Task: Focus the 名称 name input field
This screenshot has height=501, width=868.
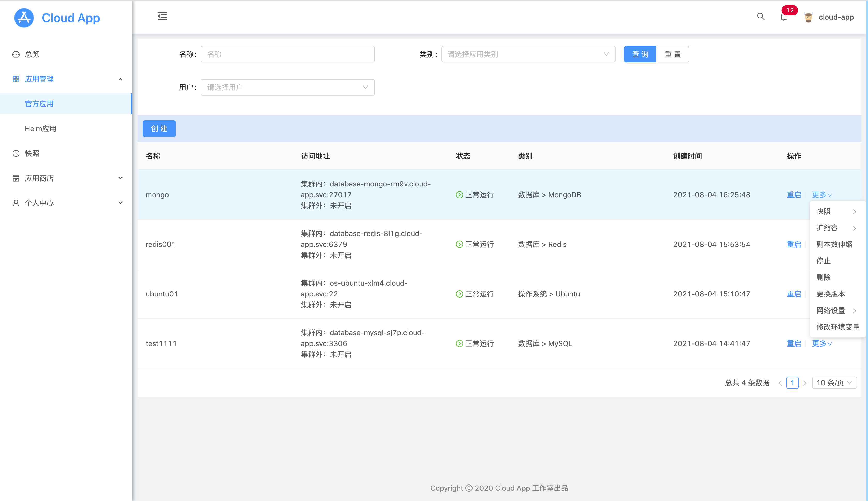Action: (287, 54)
